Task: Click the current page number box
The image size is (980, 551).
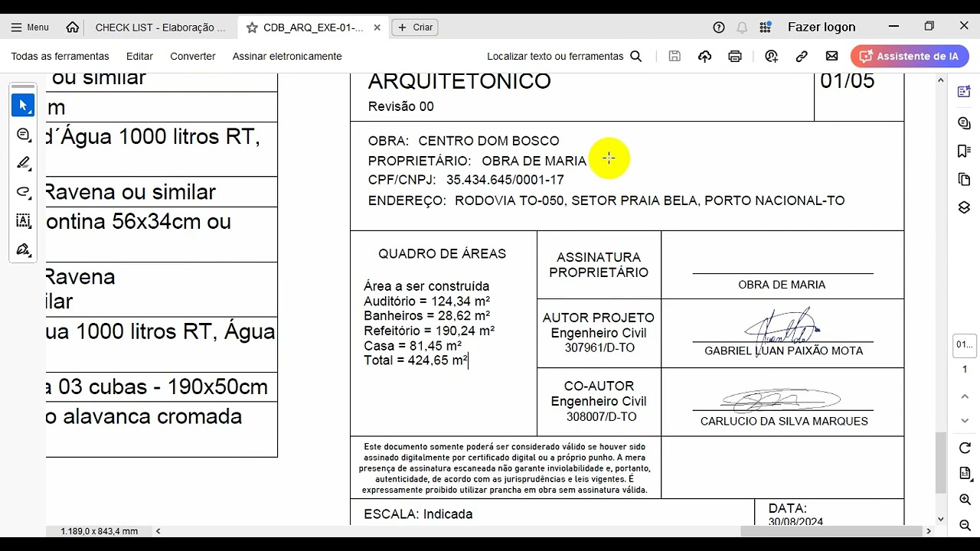Action: (x=964, y=344)
